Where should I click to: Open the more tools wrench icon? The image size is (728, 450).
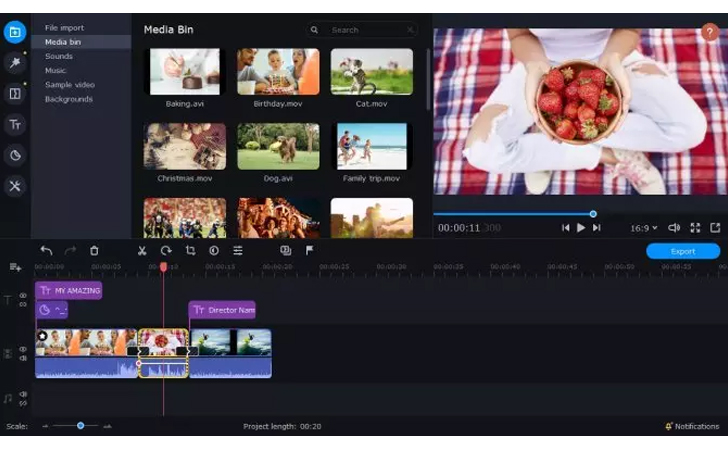click(x=15, y=186)
